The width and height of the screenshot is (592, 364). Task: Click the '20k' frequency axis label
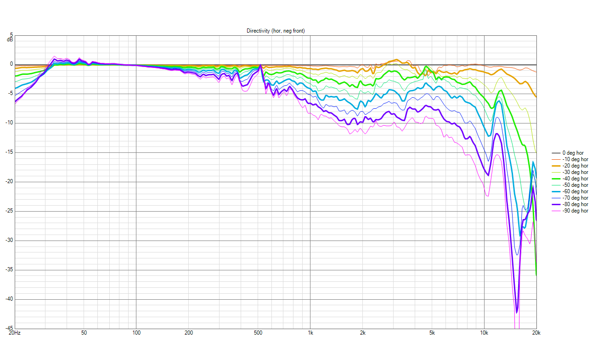pos(536,332)
